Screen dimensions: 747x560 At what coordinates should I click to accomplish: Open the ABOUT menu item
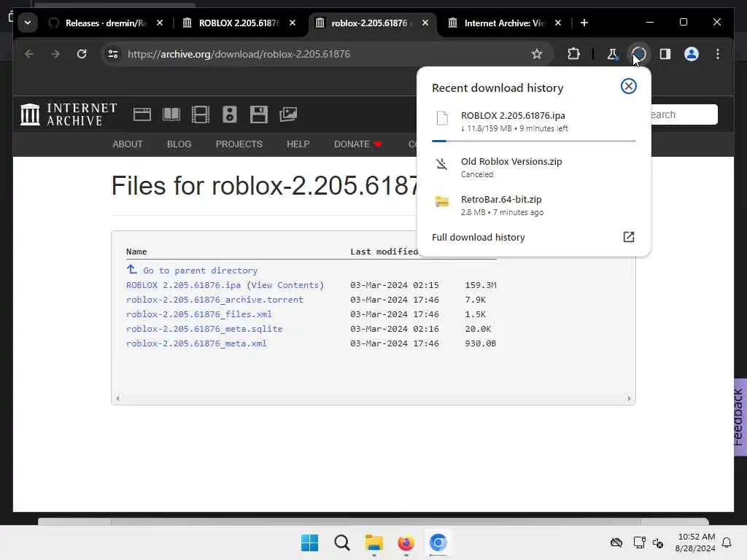(x=128, y=144)
